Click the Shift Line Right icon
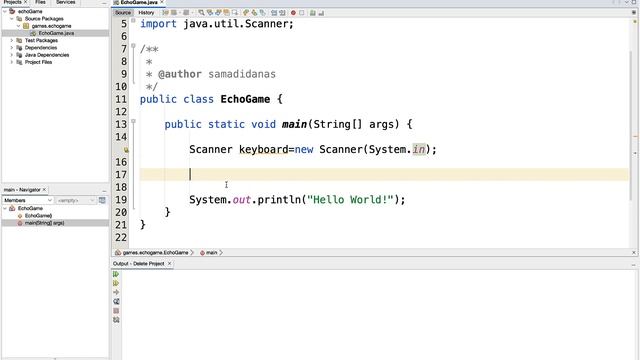 (x=283, y=13)
